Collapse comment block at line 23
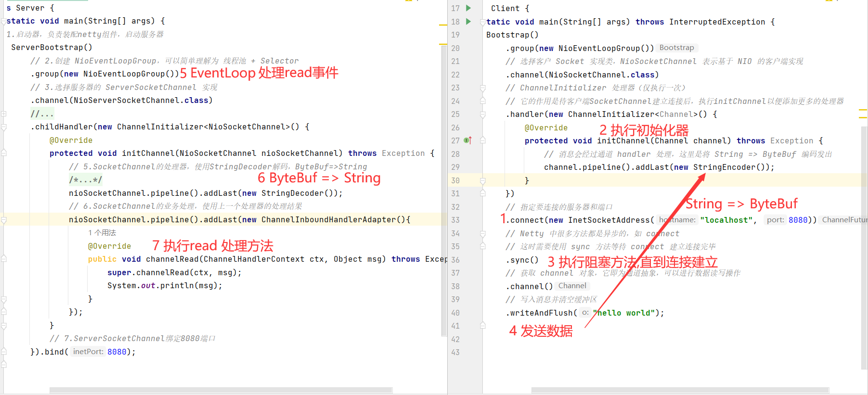This screenshot has height=395, width=868. click(x=482, y=88)
